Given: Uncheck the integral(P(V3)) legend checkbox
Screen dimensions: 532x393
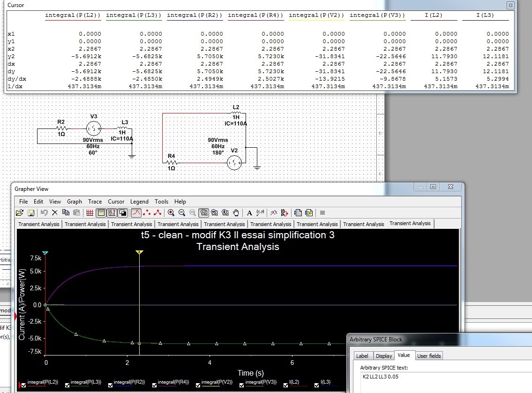Looking at the screenshot, I should 241,385.
